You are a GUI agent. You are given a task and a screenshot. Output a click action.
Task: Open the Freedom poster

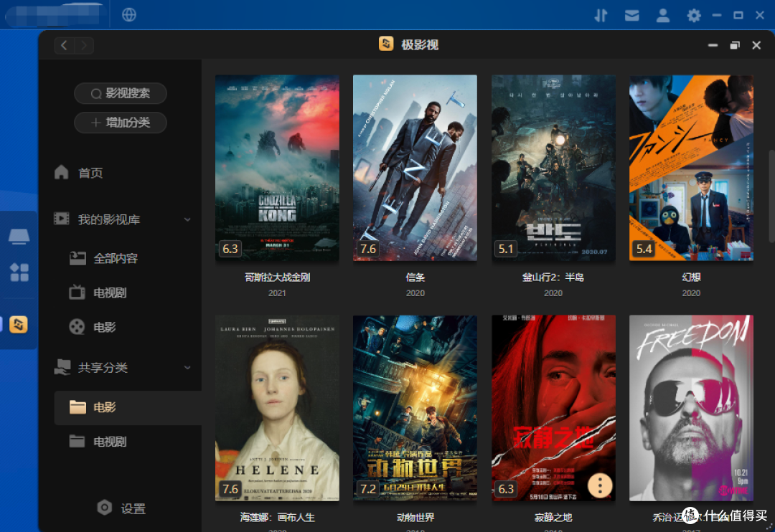point(692,408)
